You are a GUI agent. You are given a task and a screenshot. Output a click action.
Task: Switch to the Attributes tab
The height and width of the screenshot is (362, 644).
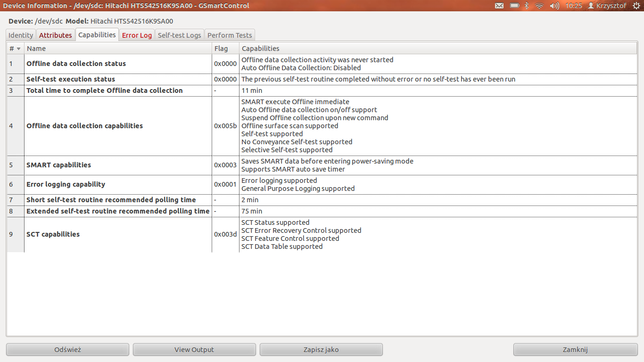coord(56,35)
